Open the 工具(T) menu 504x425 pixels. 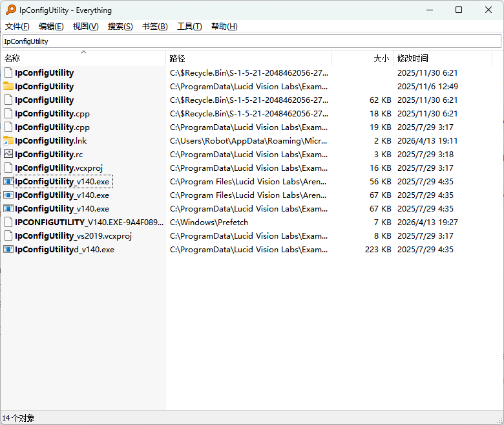pos(189,27)
